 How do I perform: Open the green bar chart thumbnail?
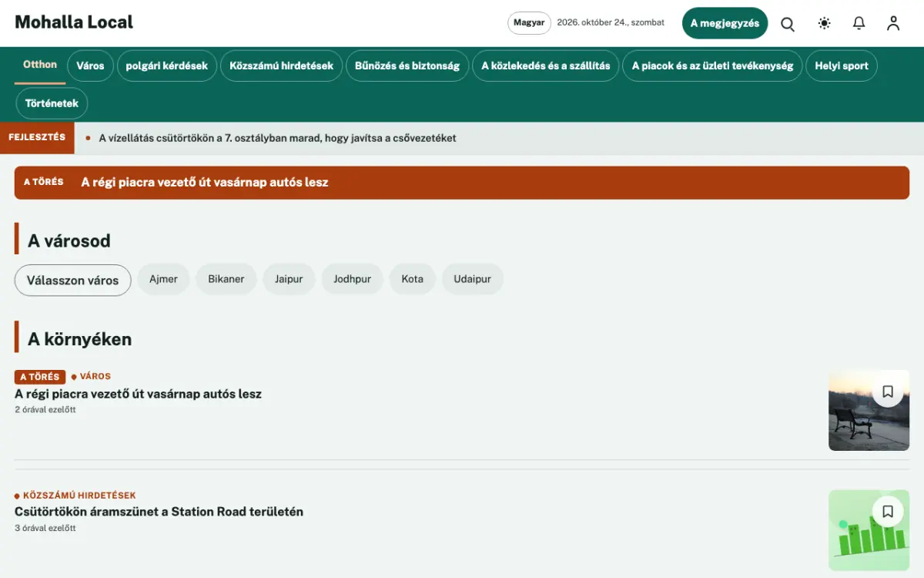(x=869, y=530)
